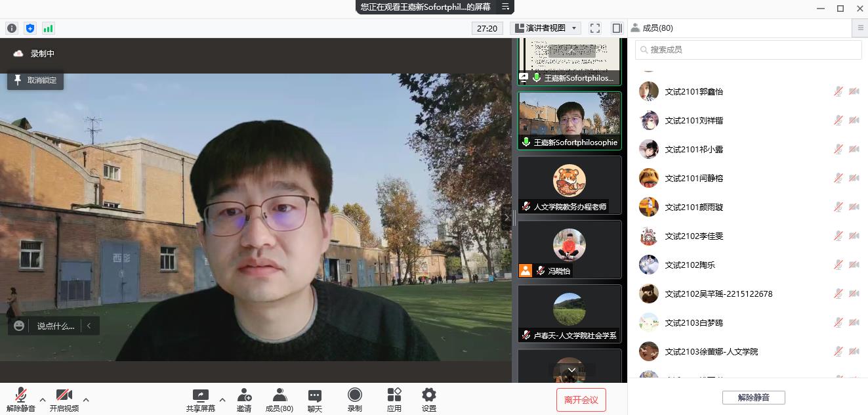
Task: Open the 演讲者视图 view dropdown
Action: click(x=546, y=28)
